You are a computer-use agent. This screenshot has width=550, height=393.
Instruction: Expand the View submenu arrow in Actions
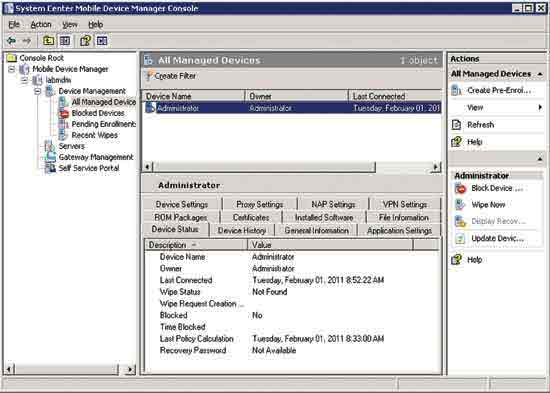[540, 108]
